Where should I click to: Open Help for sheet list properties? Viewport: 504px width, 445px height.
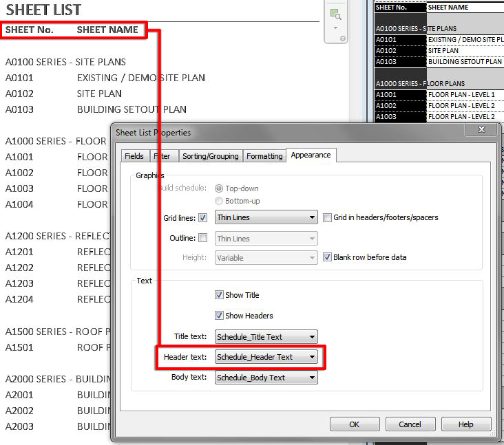[466, 424]
